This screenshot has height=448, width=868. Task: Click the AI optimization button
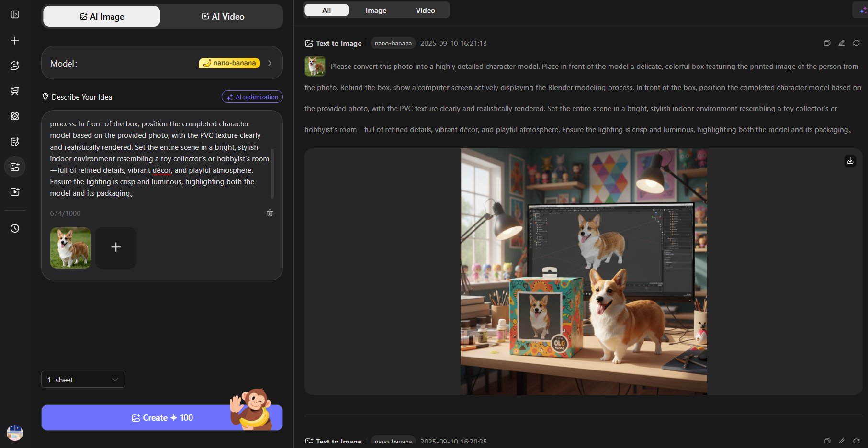tap(252, 97)
